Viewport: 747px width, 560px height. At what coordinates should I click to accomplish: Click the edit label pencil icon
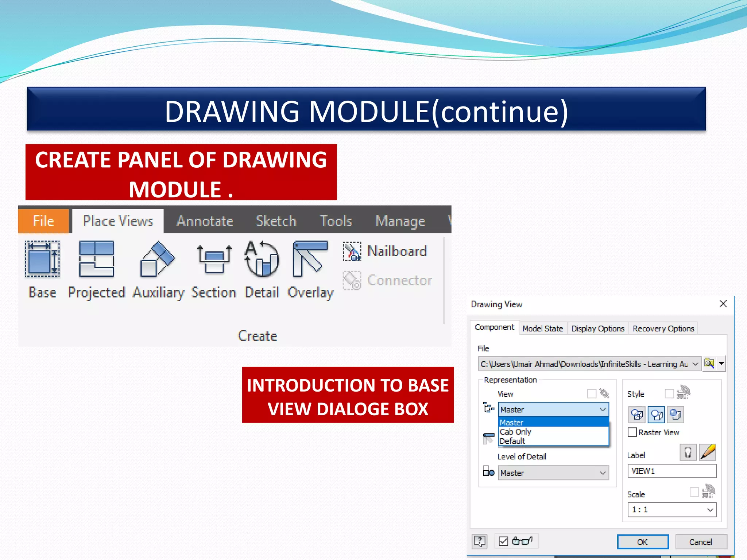708,452
